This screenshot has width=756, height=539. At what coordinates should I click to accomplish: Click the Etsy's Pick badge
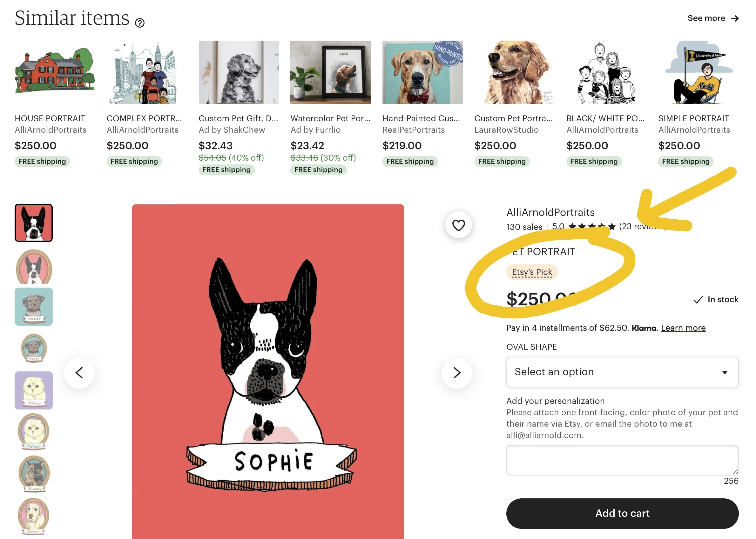[532, 272]
